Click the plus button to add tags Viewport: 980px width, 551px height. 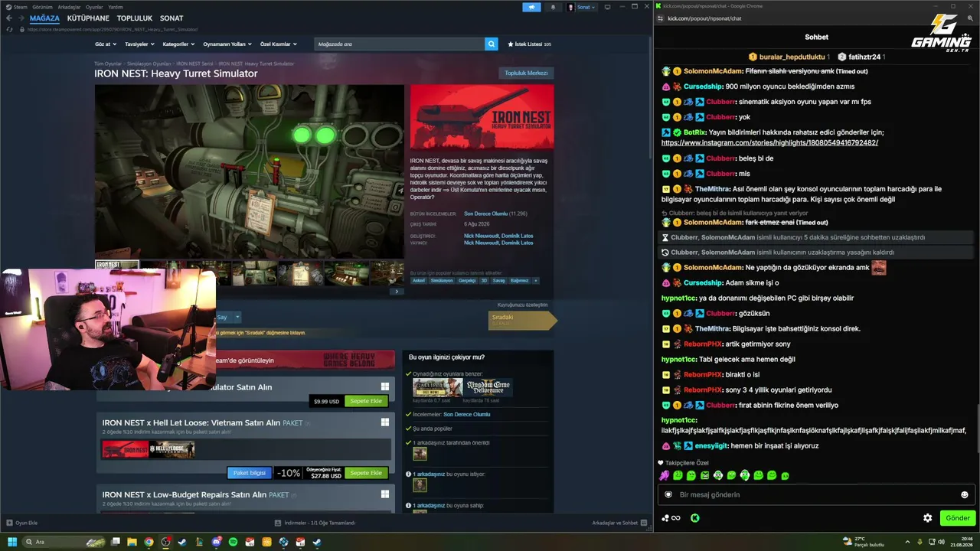click(535, 281)
